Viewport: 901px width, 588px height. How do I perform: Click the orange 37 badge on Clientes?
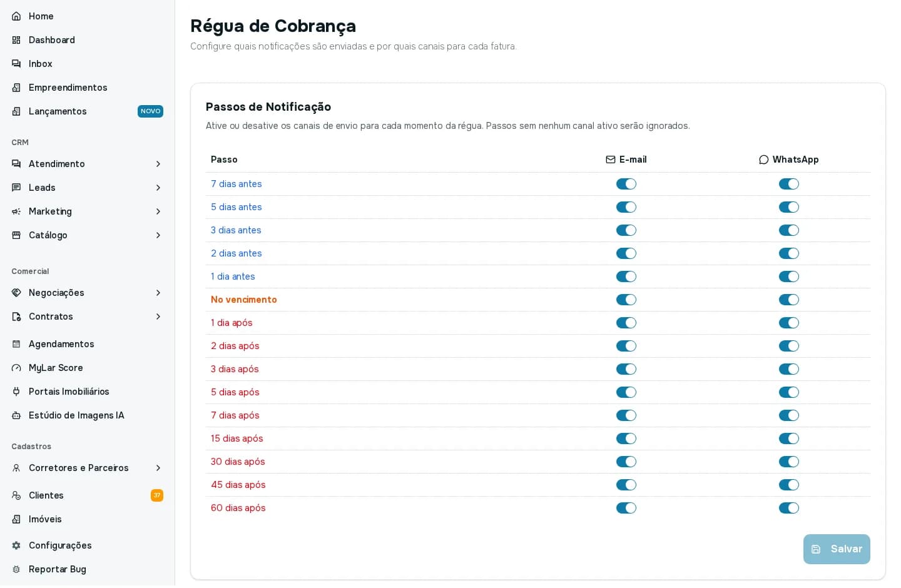[157, 495]
